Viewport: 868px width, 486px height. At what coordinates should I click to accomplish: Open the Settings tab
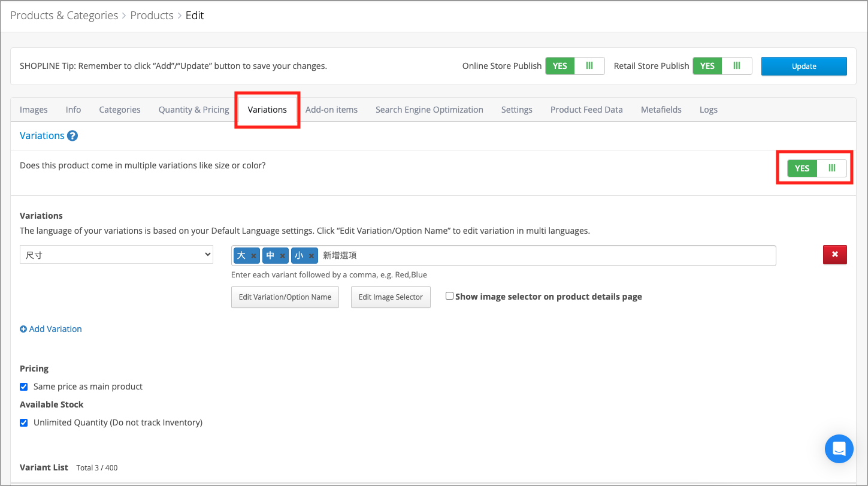pos(516,110)
